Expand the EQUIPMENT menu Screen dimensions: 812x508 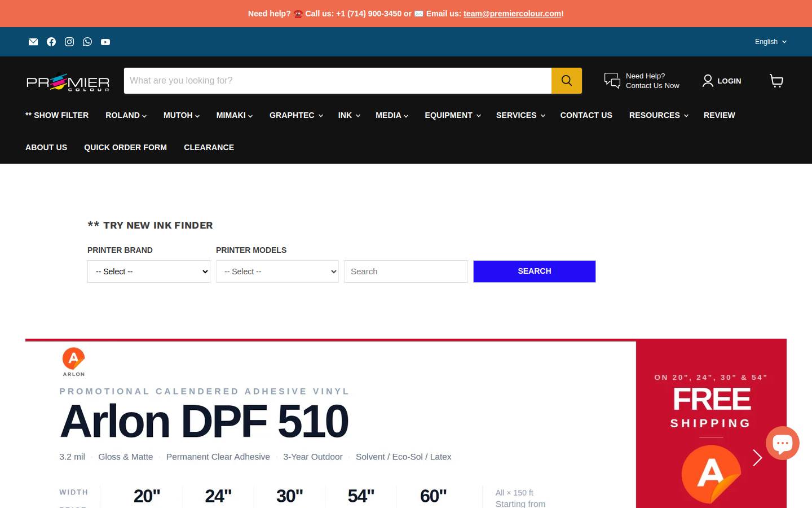point(453,115)
